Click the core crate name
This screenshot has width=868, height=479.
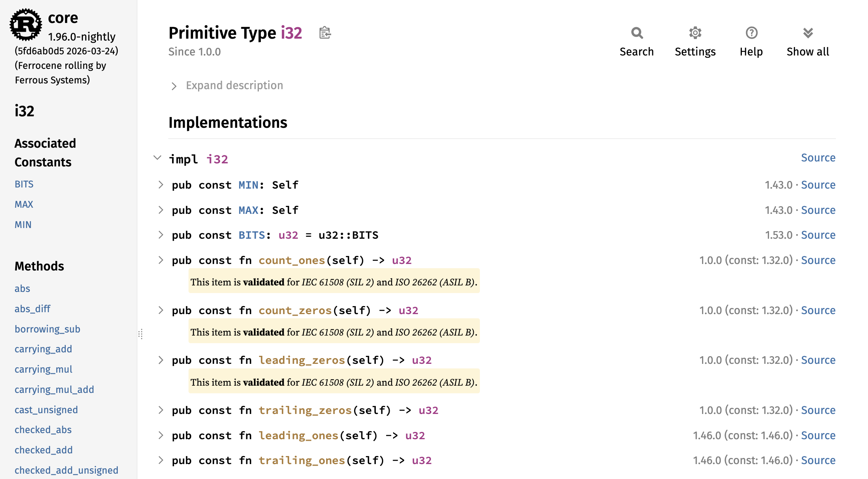63,18
